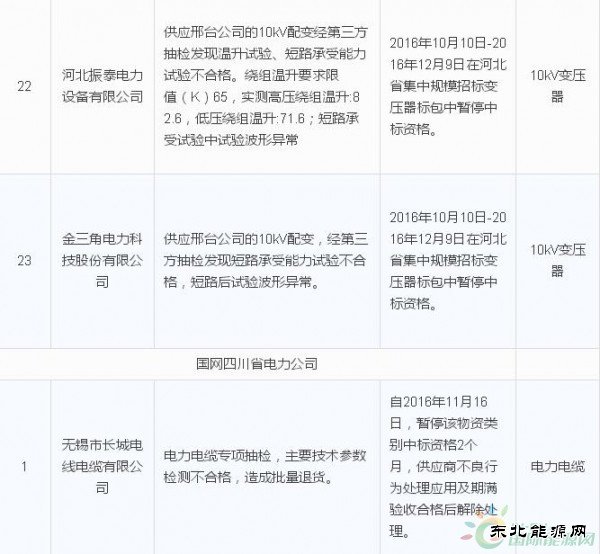Select the 电力电缆专项抽检 description cell

click(264, 466)
